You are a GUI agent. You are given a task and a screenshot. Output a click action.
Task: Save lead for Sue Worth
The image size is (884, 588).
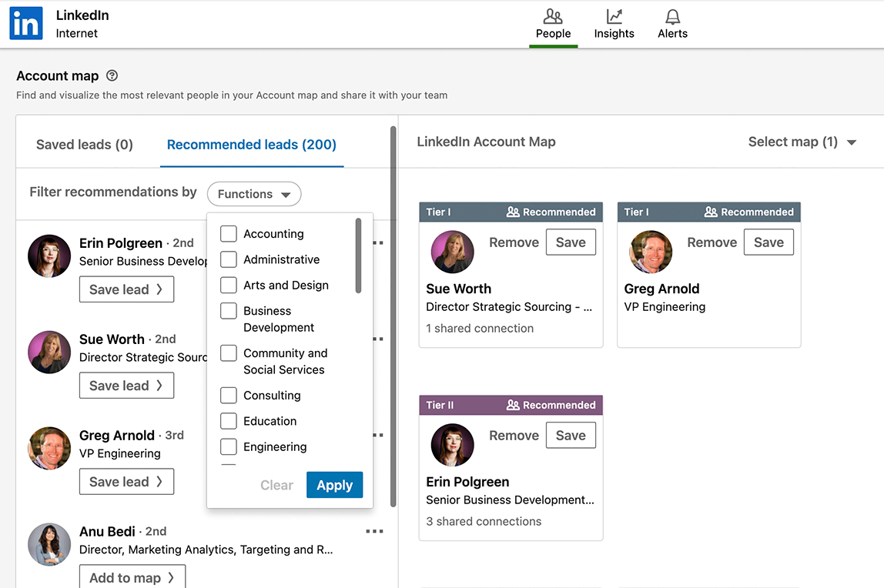point(126,386)
